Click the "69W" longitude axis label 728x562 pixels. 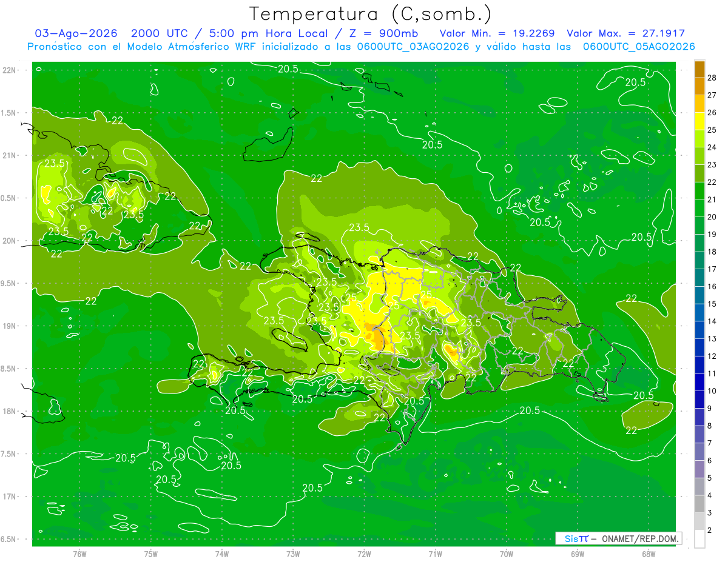(x=578, y=554)
